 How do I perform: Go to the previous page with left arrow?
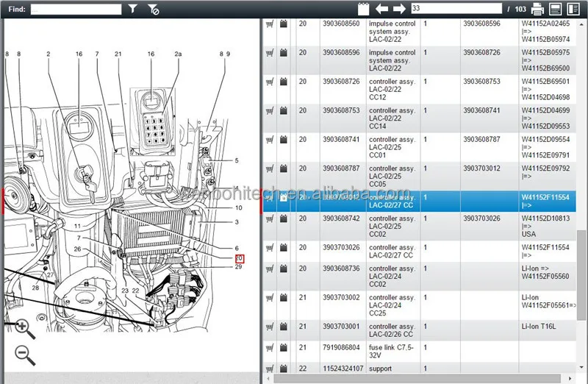[x=381, y=9]
